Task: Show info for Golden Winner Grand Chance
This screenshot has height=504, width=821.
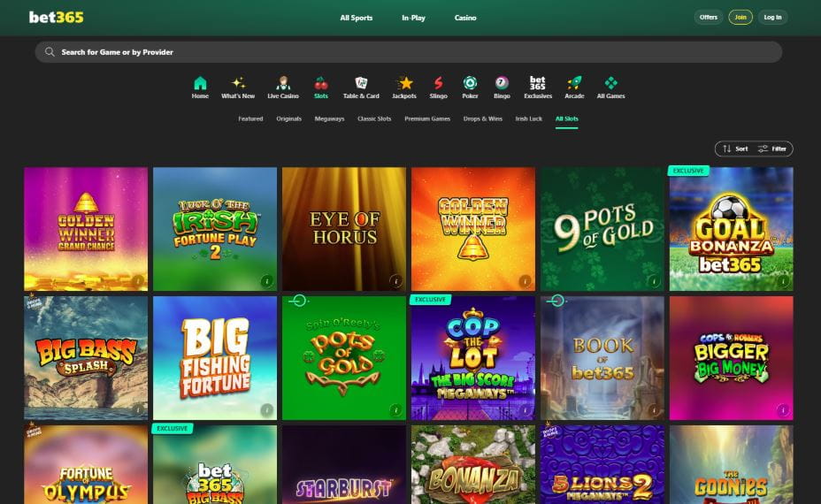Action: click(x=138, y=281)
